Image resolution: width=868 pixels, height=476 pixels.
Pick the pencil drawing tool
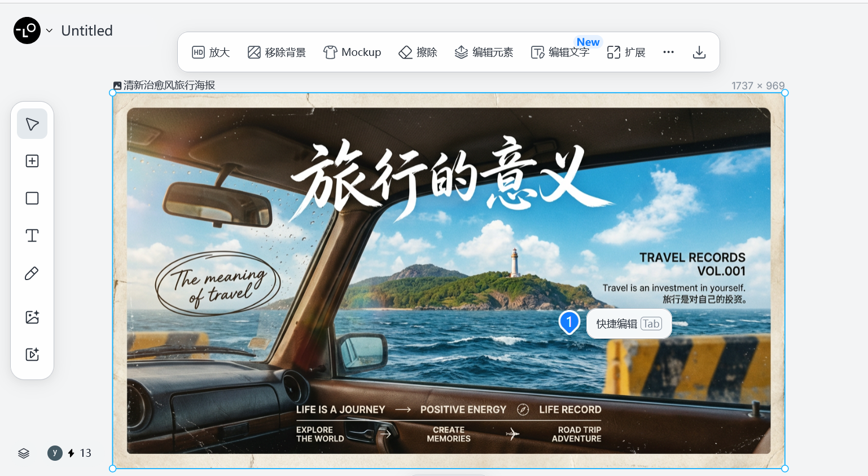pos(32,273)
